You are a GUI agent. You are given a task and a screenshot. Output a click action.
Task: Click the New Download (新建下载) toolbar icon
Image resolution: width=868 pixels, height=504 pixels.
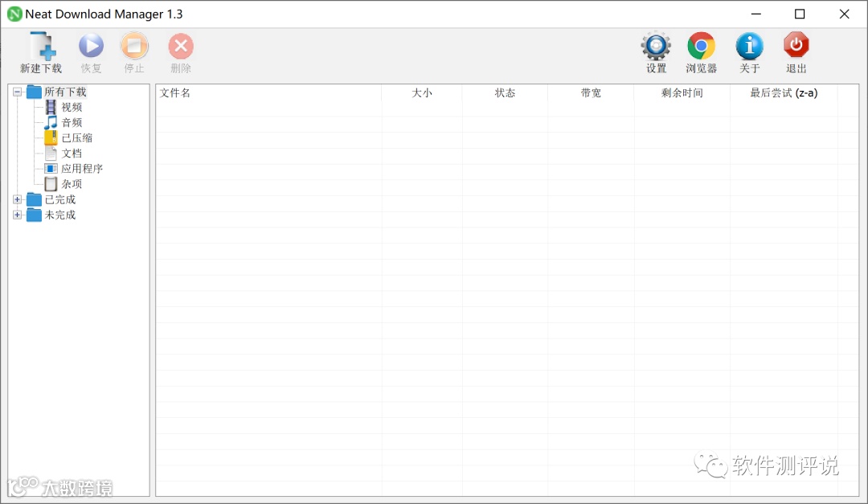pyautogui.click(x=43, y=45)
